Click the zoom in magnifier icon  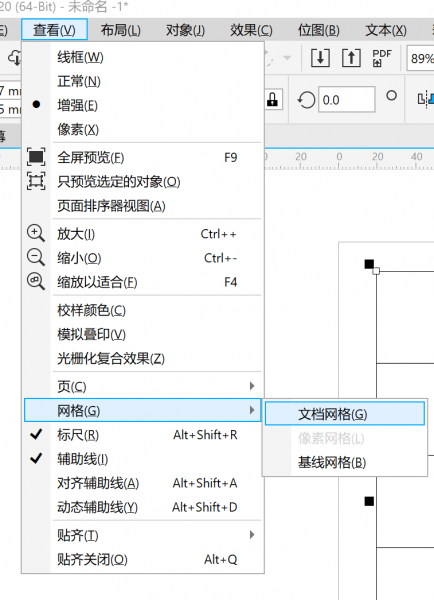36,233
